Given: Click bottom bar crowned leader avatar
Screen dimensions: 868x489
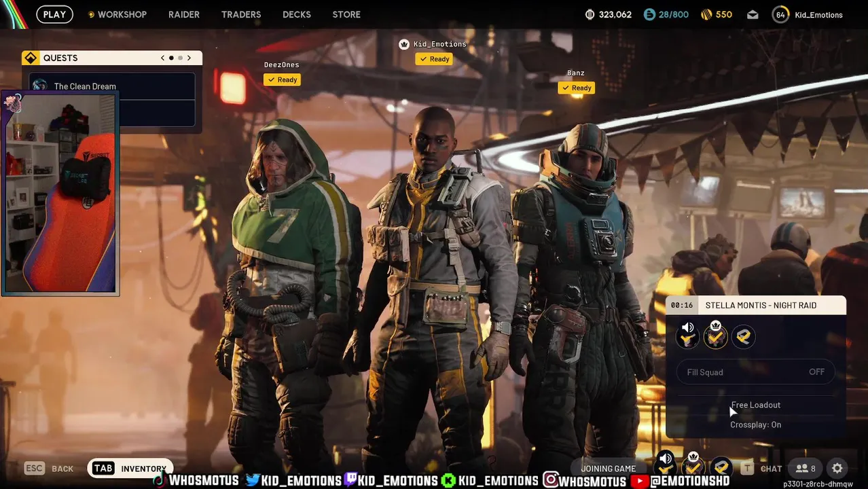Looking at the screenshot, I should (693, 466).
